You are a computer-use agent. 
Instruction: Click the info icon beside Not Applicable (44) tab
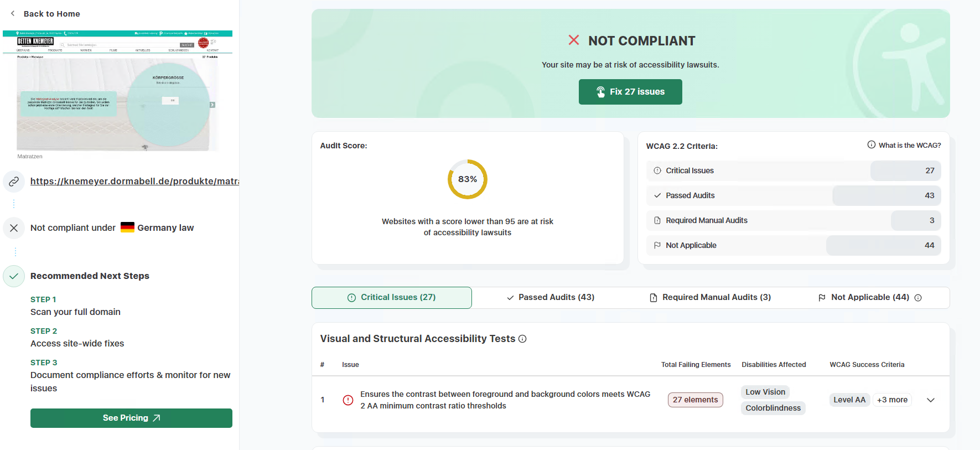918,298
